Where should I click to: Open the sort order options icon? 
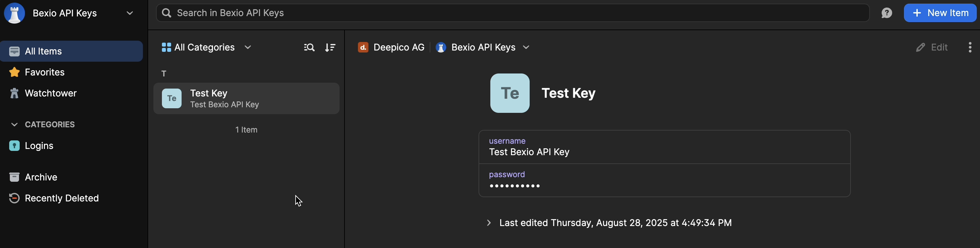point(330,47)
